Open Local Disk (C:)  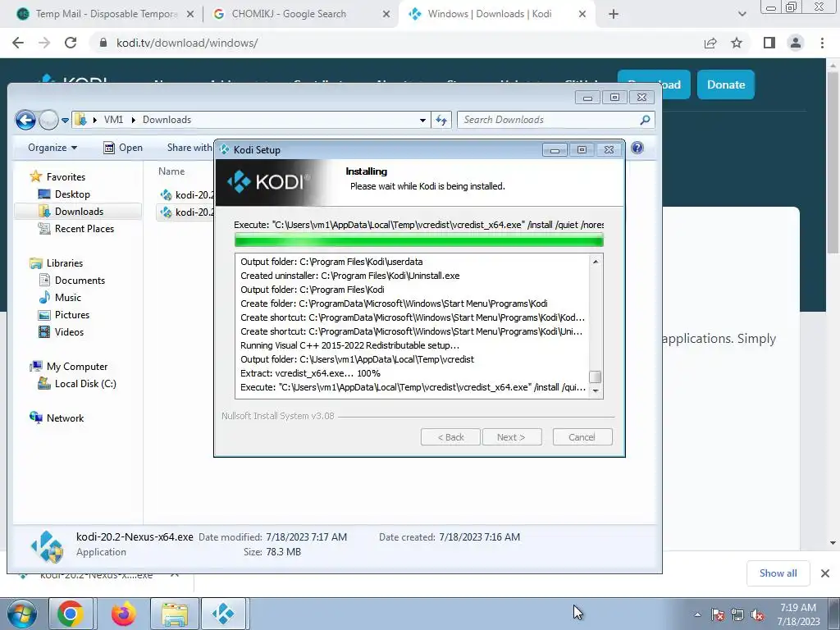pos(85,384)
